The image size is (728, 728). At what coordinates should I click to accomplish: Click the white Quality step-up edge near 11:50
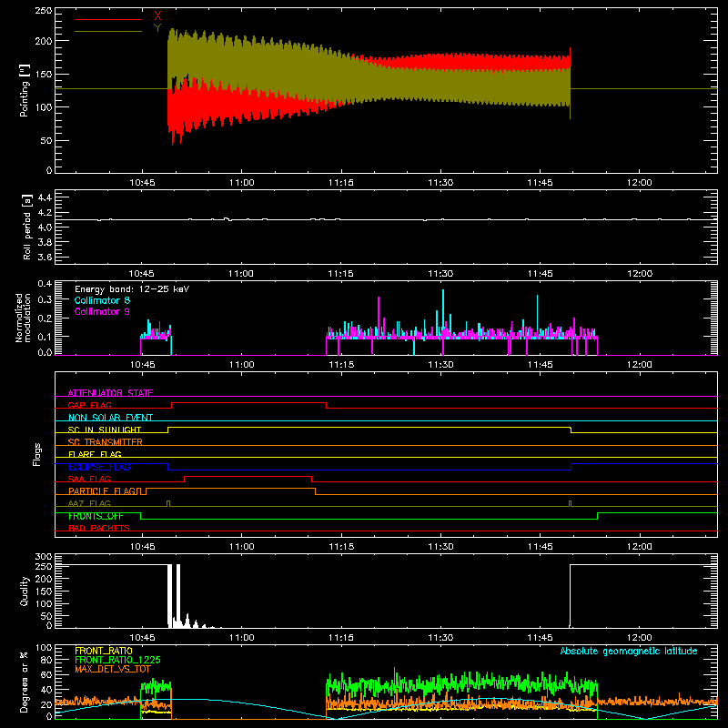pyautogui.click(x=571, y=596)
